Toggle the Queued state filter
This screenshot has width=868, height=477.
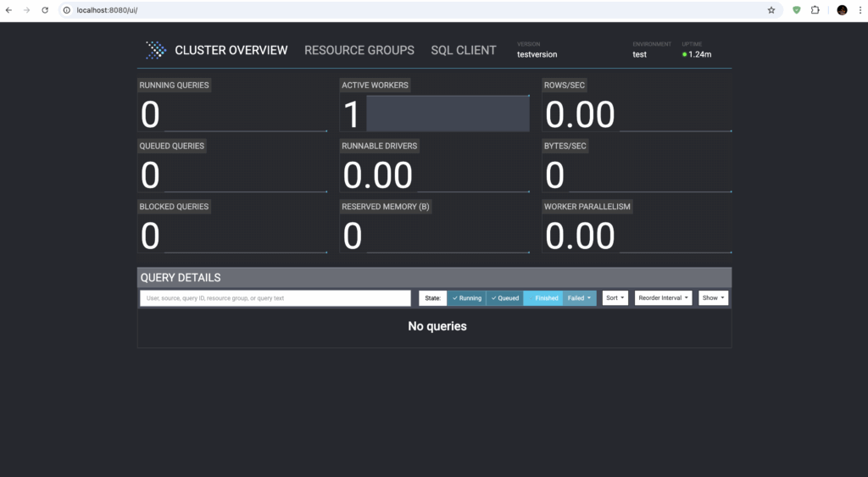(504, 298)
